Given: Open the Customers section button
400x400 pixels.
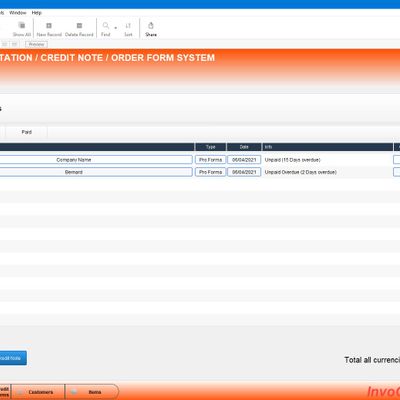Looking at the screenshot, I should [38, 392].
